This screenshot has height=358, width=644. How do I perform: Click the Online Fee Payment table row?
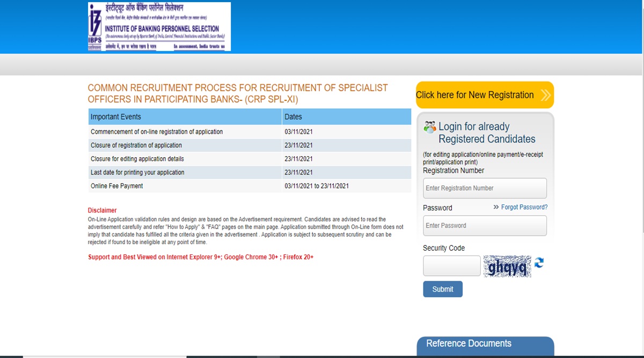coord(161,186)
